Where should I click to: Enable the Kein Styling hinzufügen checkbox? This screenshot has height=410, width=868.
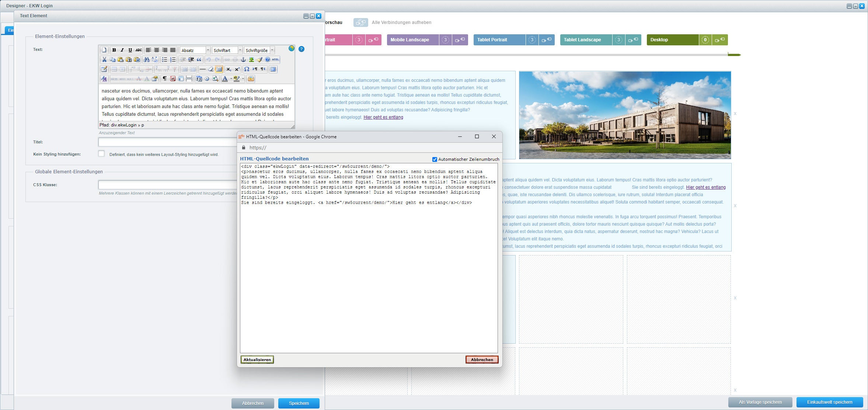click(x=101, y=154)
